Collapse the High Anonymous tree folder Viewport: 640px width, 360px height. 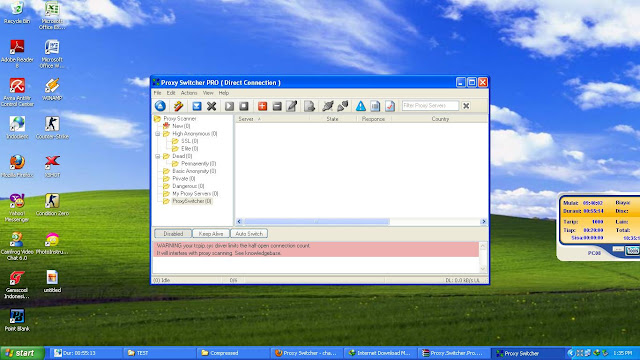(x=158, y=133)
